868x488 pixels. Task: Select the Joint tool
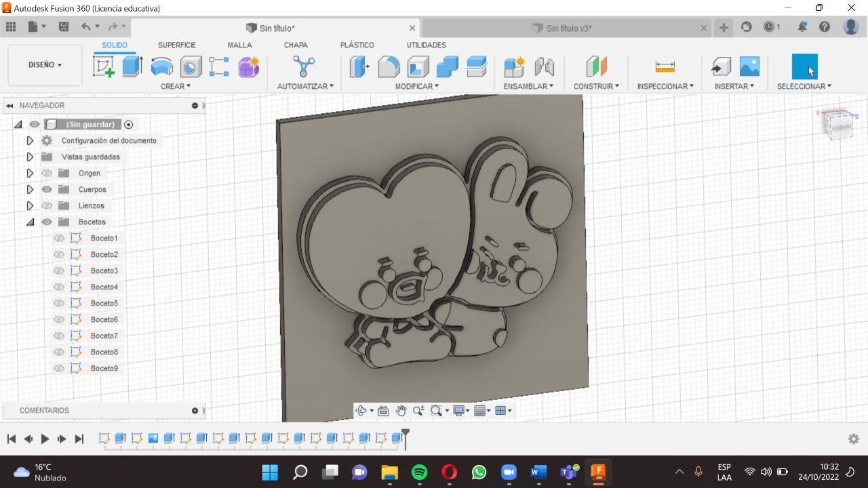pos(544,66)
